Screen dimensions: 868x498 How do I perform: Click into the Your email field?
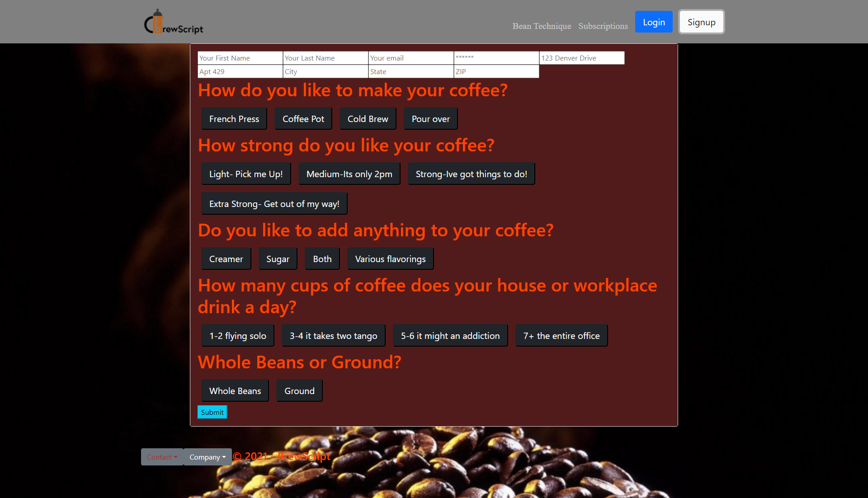point(410,58)
